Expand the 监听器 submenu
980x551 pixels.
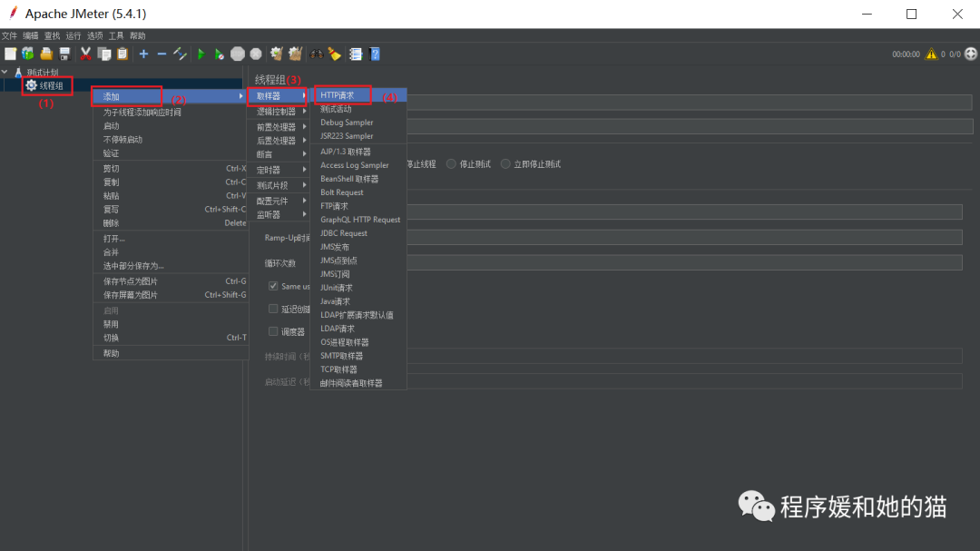[279, 214]
